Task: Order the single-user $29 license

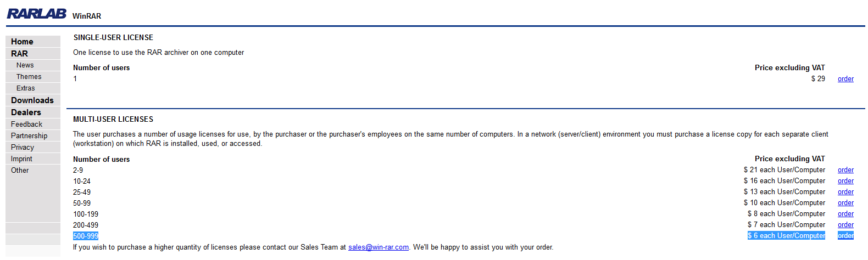Action: pyautogui.click(x=845, y=79)
